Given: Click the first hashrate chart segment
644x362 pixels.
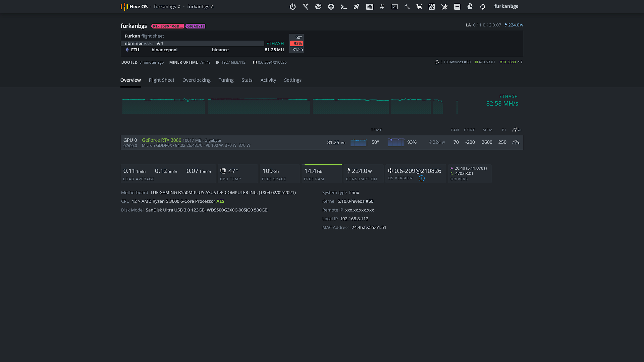Looking at the screenshot, I should [x=163, y=106].
